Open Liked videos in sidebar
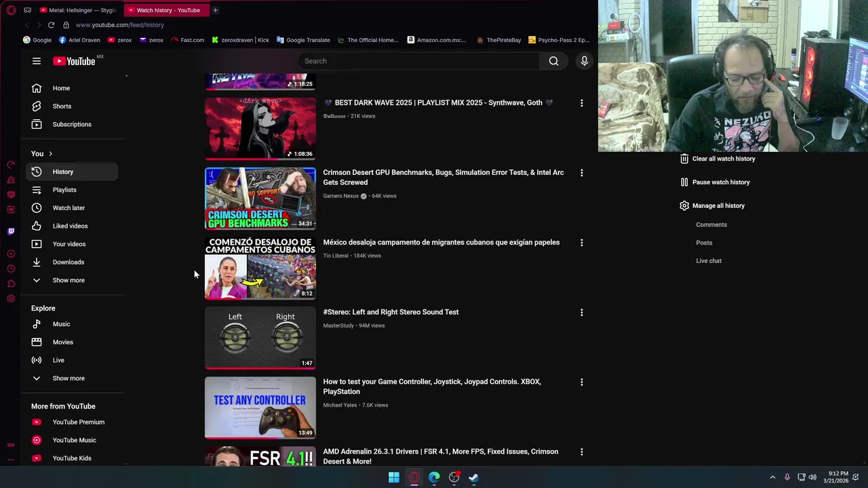The width and height of the screenshot is (868, 488). pos(72,226)
